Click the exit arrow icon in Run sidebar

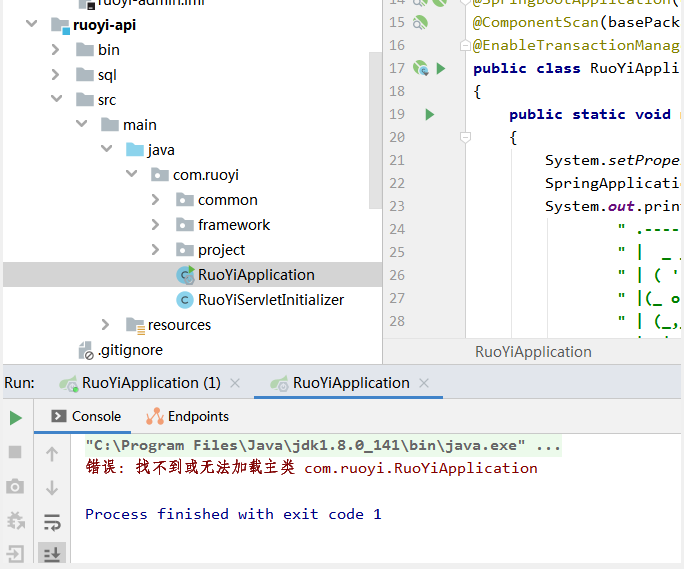pyautogui.click(x=15, y=554)
